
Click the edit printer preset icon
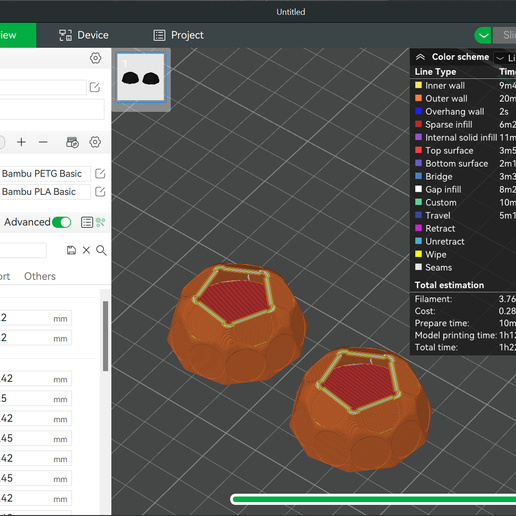[95, 87]
